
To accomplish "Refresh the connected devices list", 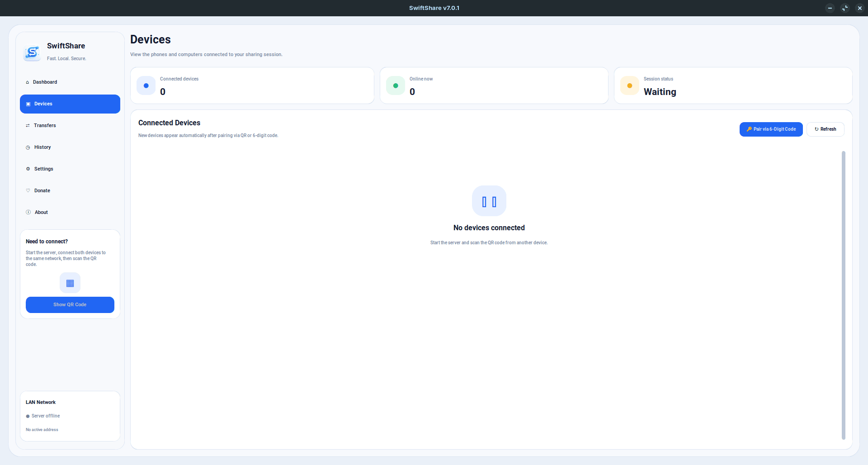I will pos(826,129).
